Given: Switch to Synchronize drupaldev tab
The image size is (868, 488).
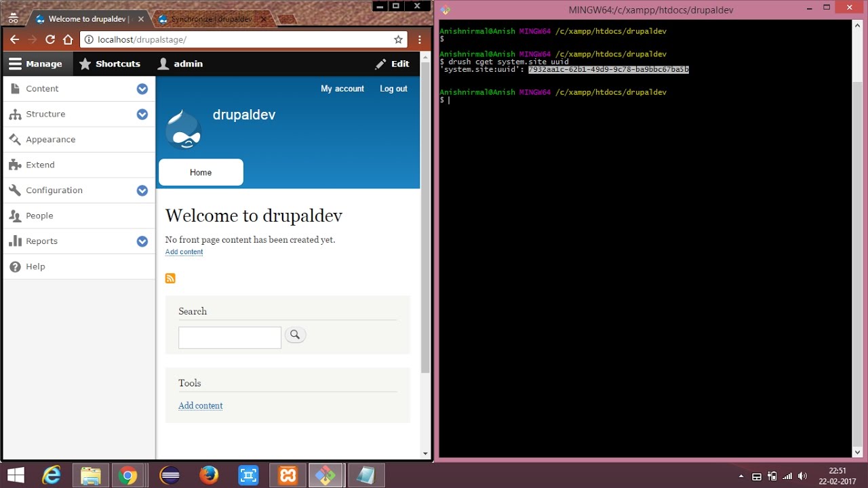Looking at the screenshot, I should point(210,19).
